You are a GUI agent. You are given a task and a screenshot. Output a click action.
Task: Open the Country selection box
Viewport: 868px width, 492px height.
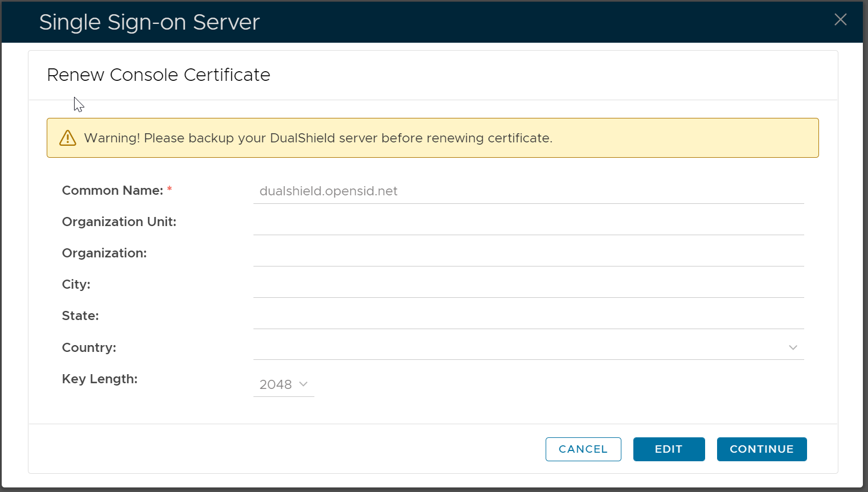point(518,347)
